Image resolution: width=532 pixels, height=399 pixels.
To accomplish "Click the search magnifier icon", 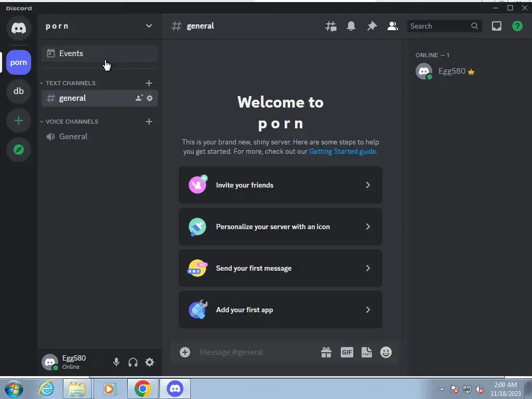I will tap(474, 26).
